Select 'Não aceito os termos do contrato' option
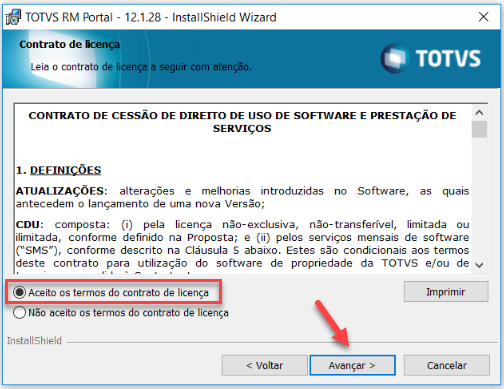Screen dimensions: 504x389 [x=121, y=313]
